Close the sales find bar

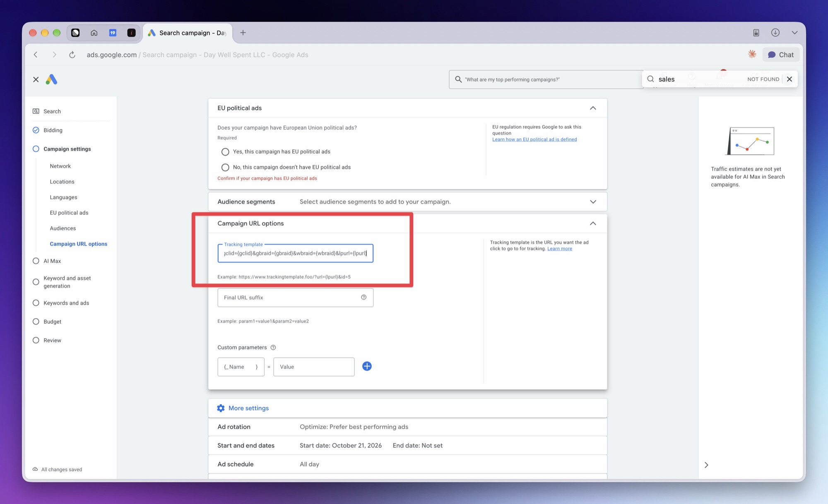[x=789, y=79]
